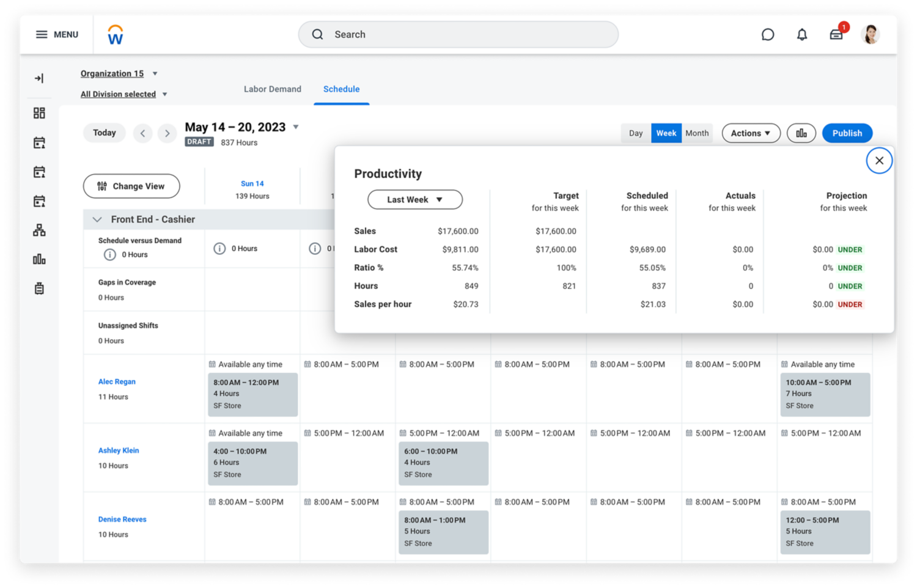Image resolution: width=917 pixels, height=588 pixels.
Task: Switch to the Labor Demand tab
Action: [272, 89]
